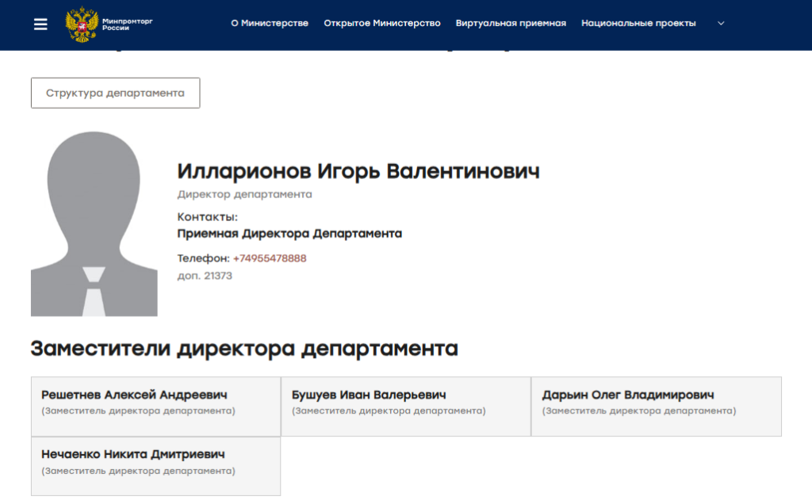Click the Структура департамента button
Screen dimensions: 812x504
116,94
